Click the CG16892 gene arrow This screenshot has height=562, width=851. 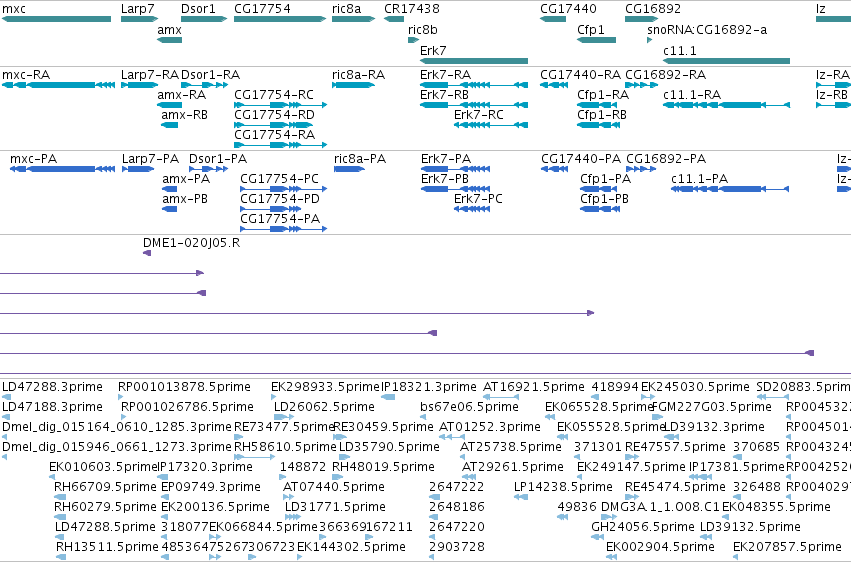click(x=642, y=19)
